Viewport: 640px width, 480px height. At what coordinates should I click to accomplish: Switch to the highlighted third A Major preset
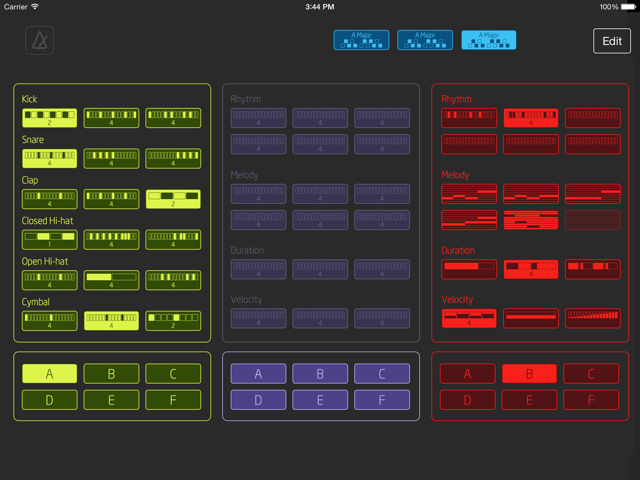click(488, 40)
